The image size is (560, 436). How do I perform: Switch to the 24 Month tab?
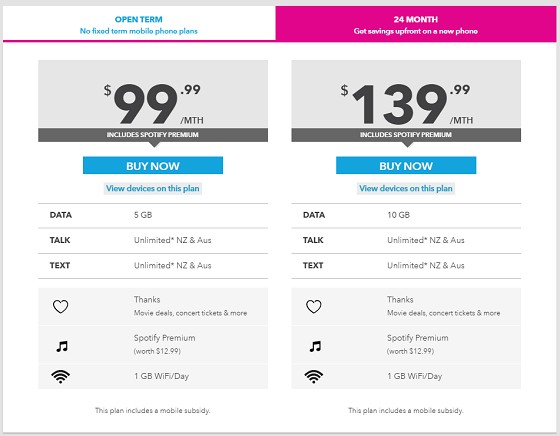pyautogui.click(x=416, y=24)
